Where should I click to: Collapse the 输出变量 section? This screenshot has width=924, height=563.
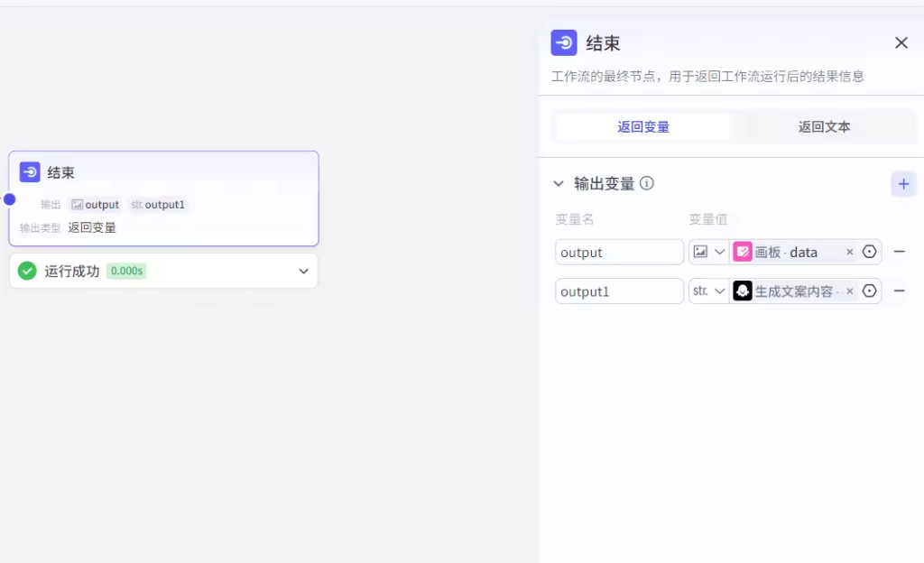pos(559,184)
